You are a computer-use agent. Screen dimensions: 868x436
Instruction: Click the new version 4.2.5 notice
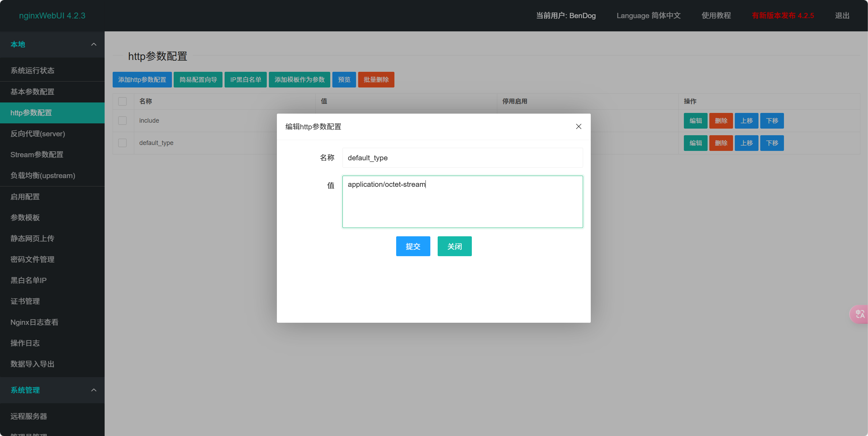[783, 16]
